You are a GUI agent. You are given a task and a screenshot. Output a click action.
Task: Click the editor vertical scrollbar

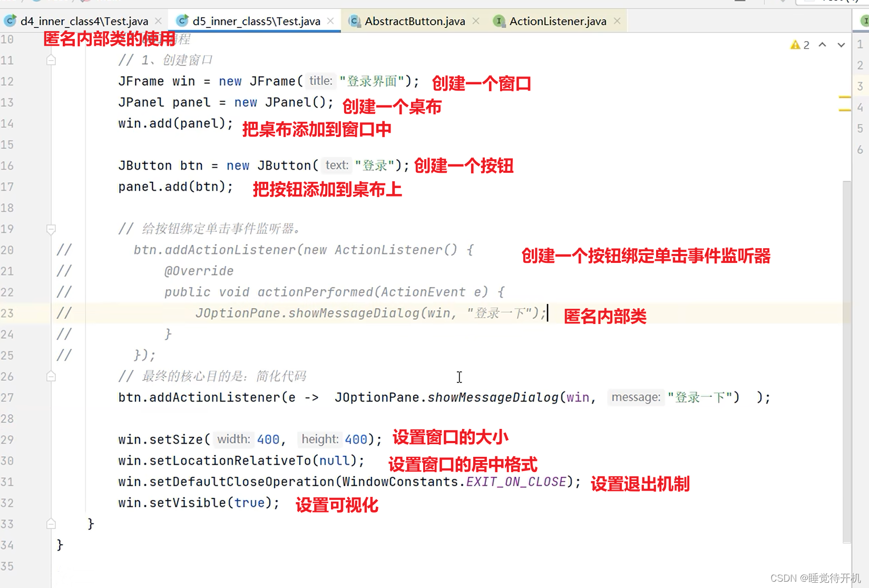(847, 361)
